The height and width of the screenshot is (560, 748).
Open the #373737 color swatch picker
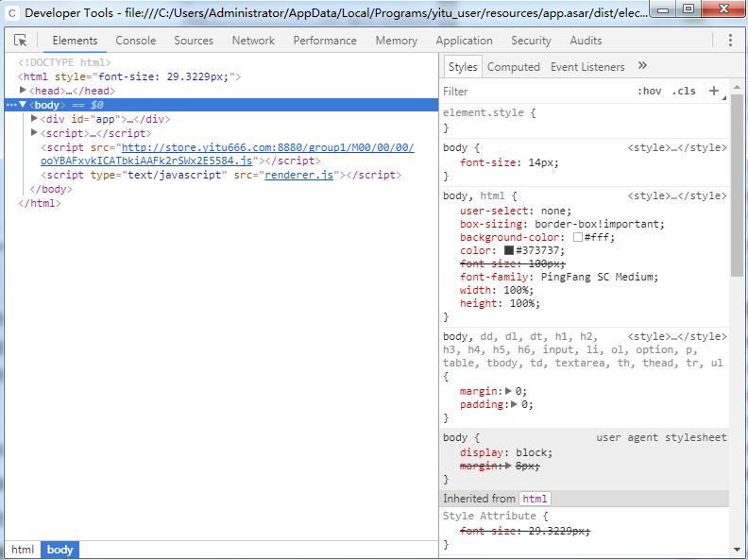(x=509, y=250)
